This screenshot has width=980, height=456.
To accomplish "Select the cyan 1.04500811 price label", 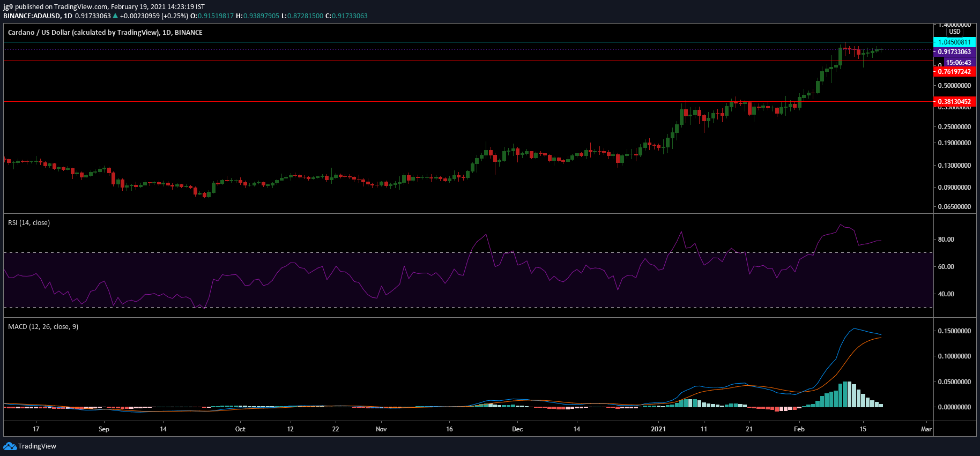I will click(x=954, y=42).
